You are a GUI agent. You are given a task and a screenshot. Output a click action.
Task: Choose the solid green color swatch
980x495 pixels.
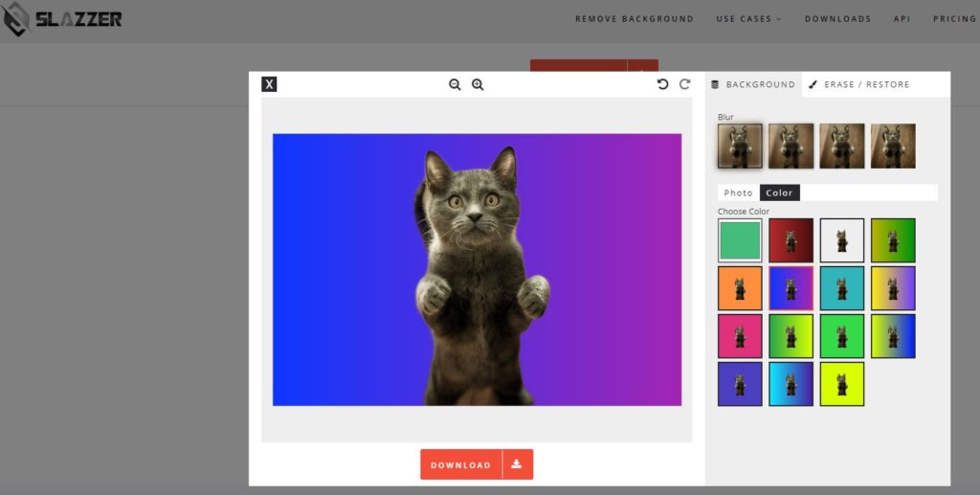click(740, 240)
